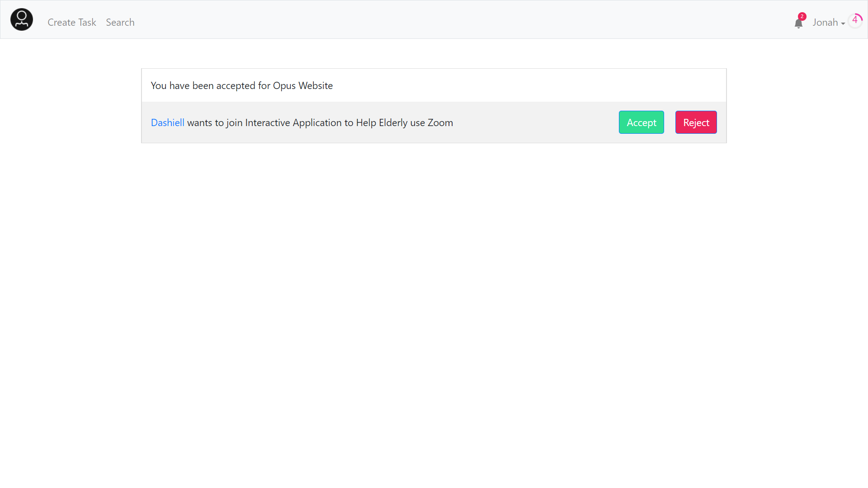The height and width of the screenshot is (488, 868).
Task: Open the notifications bell
Action: (798, 24)
